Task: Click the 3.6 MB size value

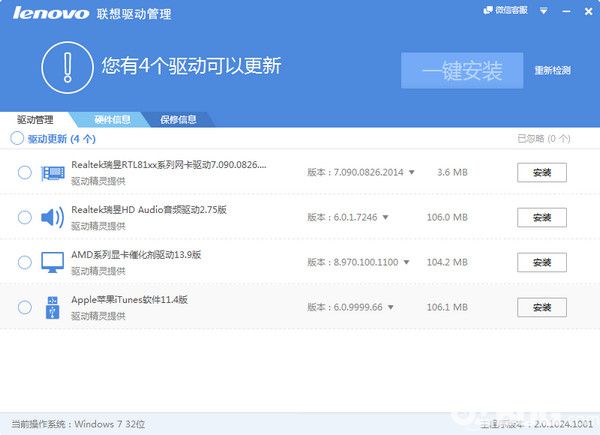Action: [452, 173]
